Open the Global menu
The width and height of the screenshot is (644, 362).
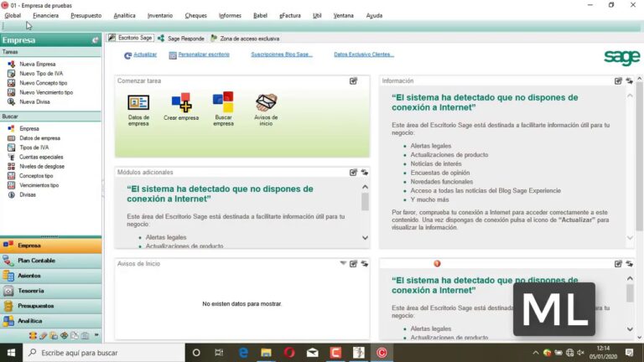[x=13, y=16]
